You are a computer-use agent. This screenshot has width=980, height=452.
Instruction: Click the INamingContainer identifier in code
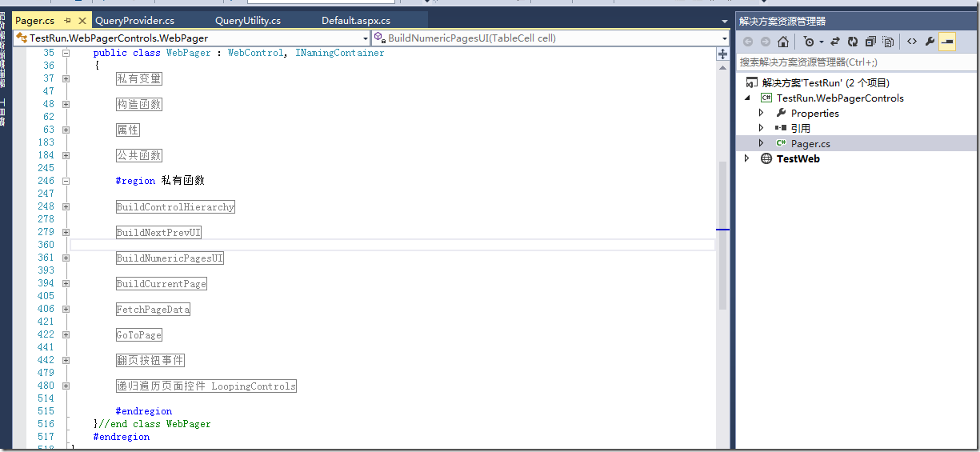tap(340, 53)
